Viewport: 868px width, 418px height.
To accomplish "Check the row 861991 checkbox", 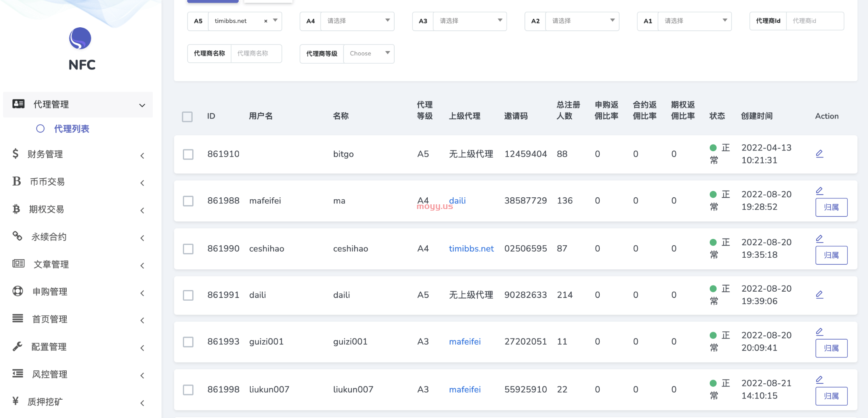I will (188, 296).
